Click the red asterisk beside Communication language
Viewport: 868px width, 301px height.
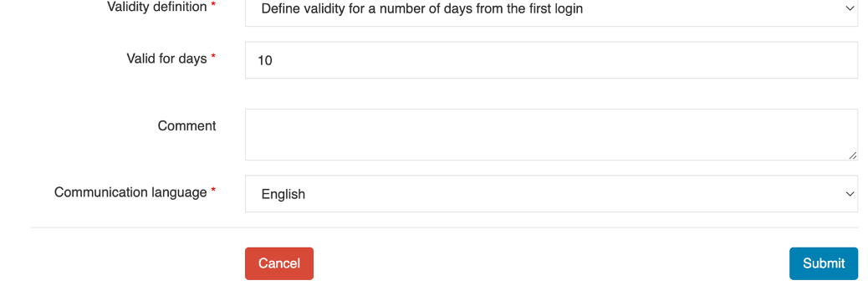point(213,190)
